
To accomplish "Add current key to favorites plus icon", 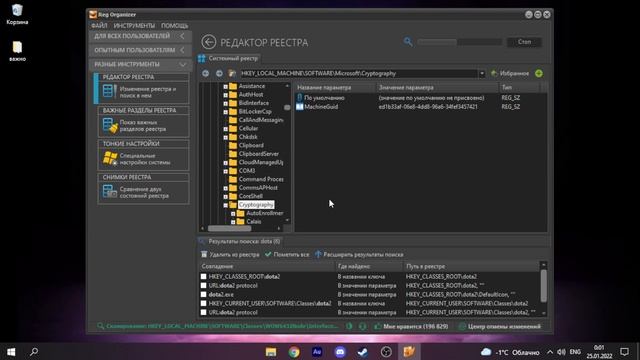I will 539,73.
